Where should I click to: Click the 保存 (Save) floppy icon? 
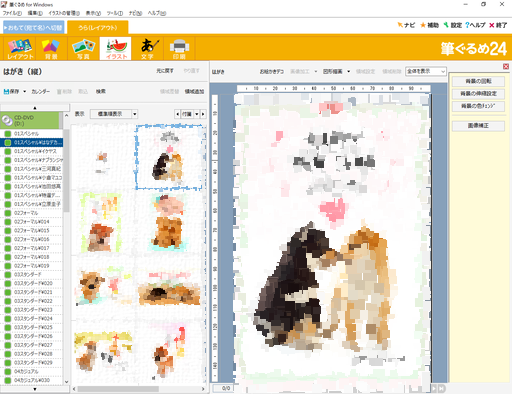tap(6, 91)
